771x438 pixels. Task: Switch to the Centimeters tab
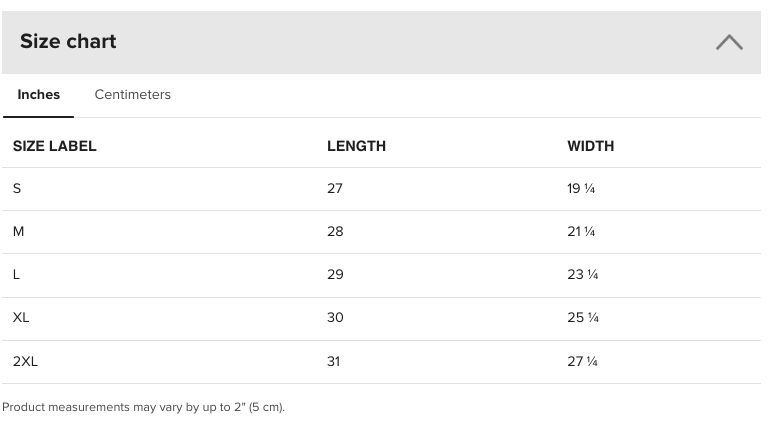133,95
